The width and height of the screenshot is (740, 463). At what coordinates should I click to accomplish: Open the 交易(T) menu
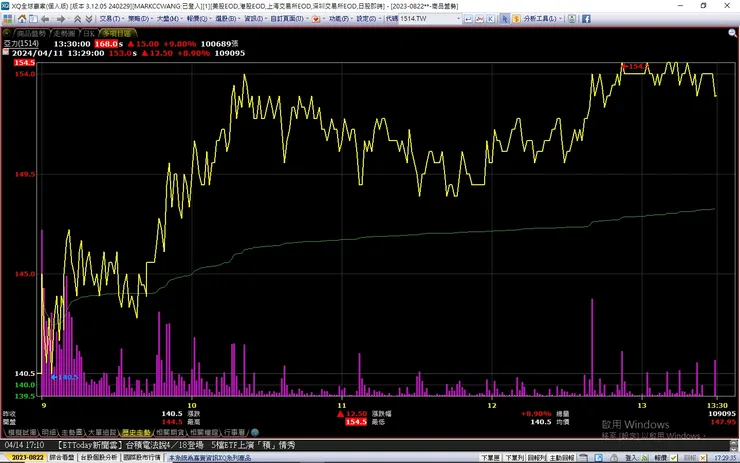coord(111,19)
